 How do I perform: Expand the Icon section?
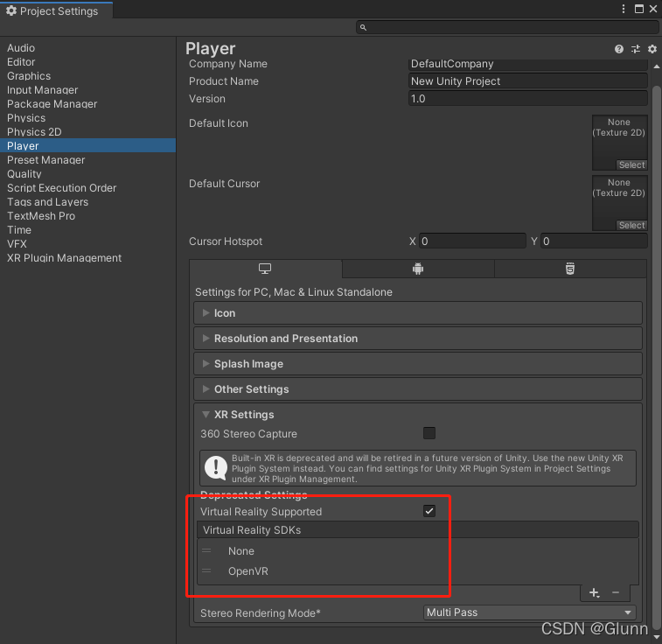pyautogui.click(x=418, y=313)
